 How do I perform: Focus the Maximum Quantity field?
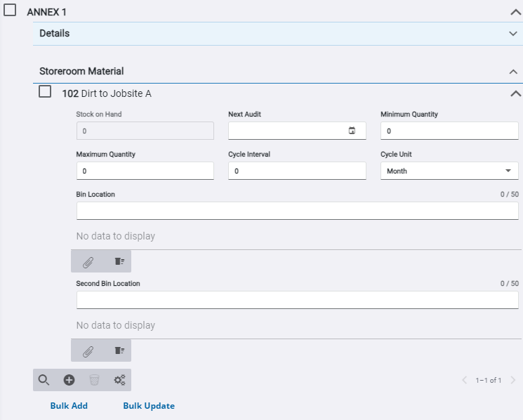[x=145, y=171]
